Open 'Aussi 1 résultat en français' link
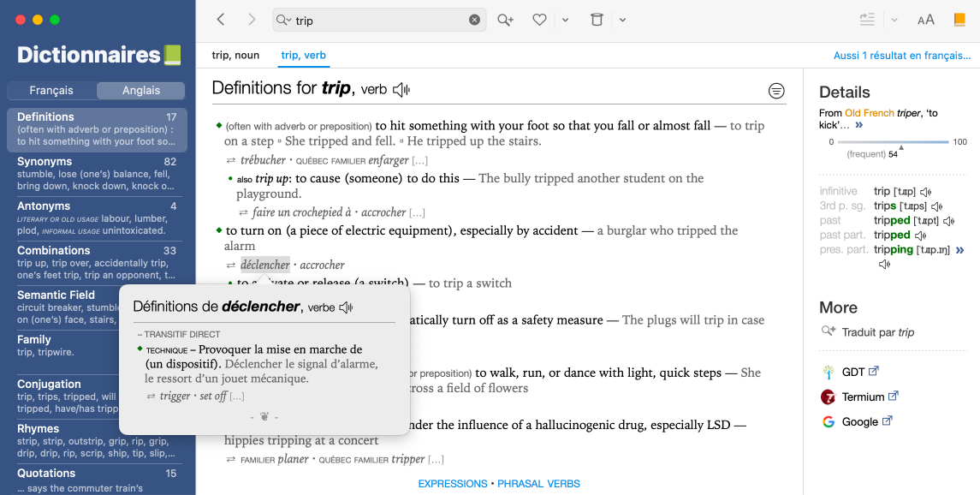980x495 pixels. click(x=902, y=56)
